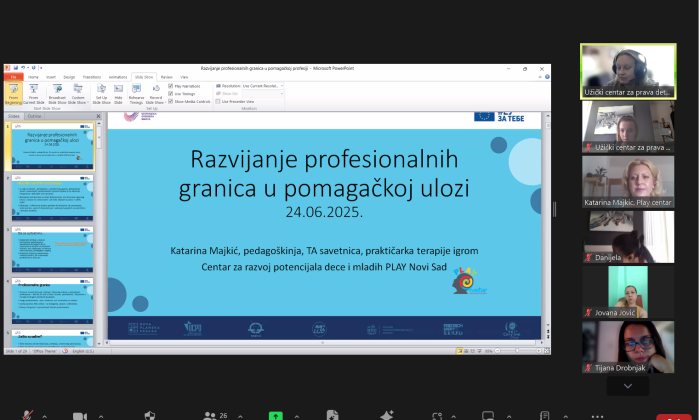Fit slide to current window icon

[546, 351]
